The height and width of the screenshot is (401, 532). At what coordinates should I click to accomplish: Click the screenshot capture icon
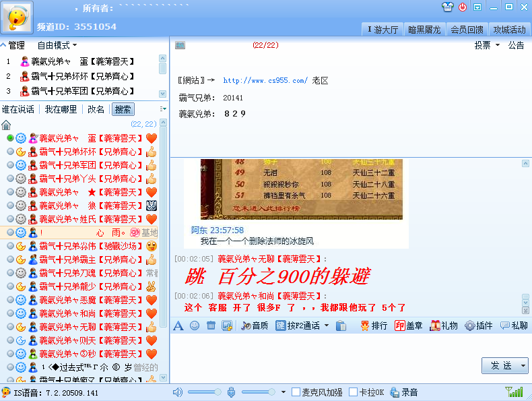(x=227, y=326)
